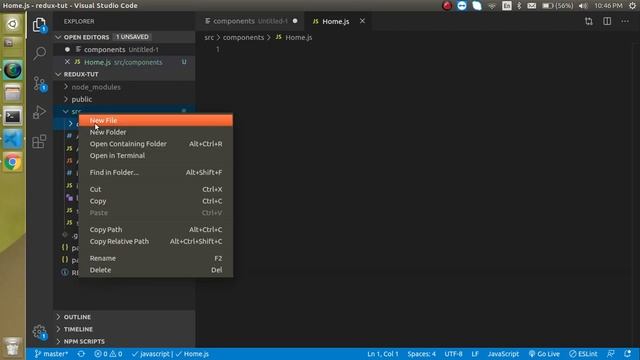Click the components breadcrumb segment
This screenshot has width=640, height=360.
tap(243, 38)
